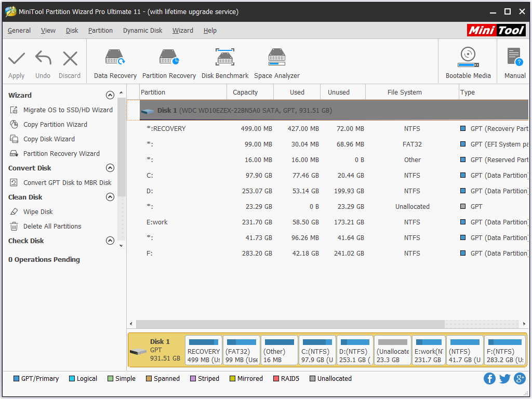This screenshot has width=532, height=399.
Task: Select F:(NTFS) block in disk map
Action: pos(505,351)
